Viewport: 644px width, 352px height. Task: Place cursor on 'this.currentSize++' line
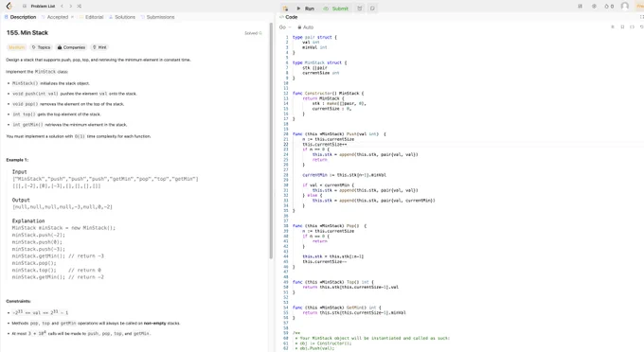coord(325,145)
